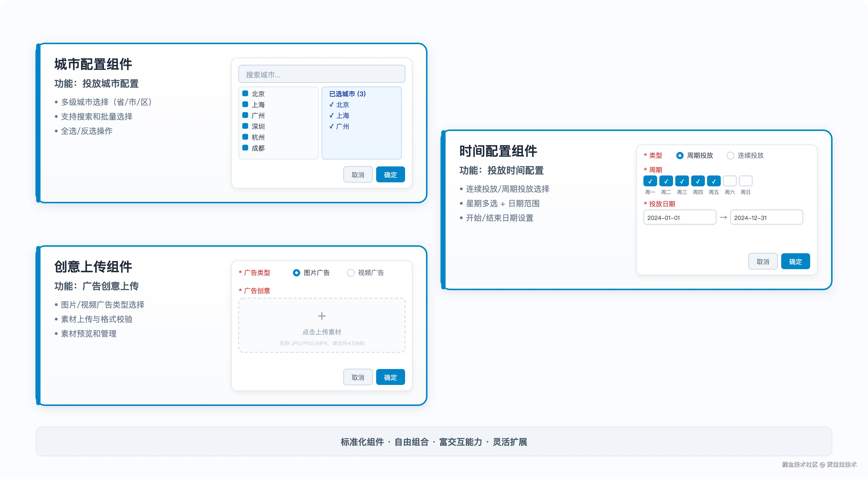
Task: Click the start date field 2024-01-01
Action: pyautogui.click(x=680, y=217)
